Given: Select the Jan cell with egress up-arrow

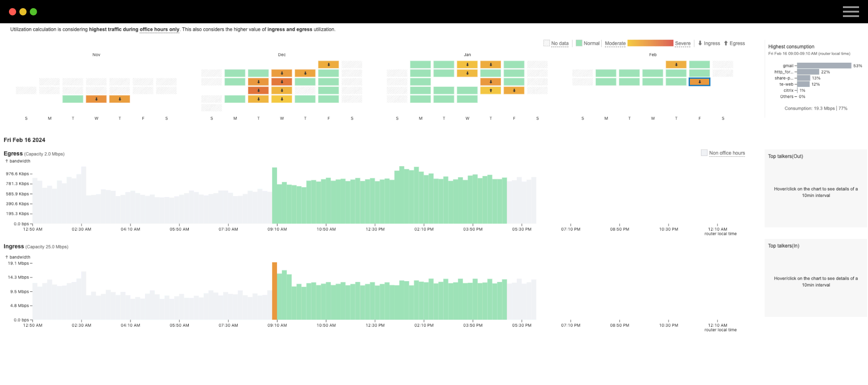Looking at the screenshot, I should point(491,90).
